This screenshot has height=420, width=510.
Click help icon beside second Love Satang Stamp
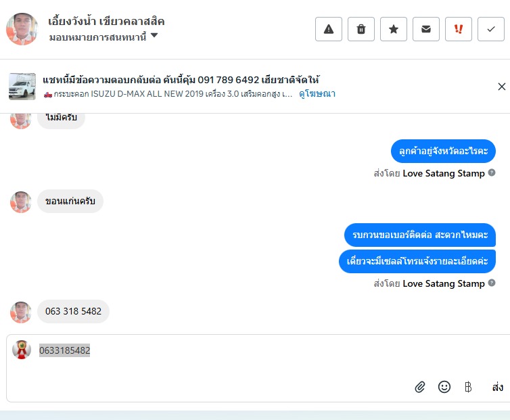click(492, 283)
